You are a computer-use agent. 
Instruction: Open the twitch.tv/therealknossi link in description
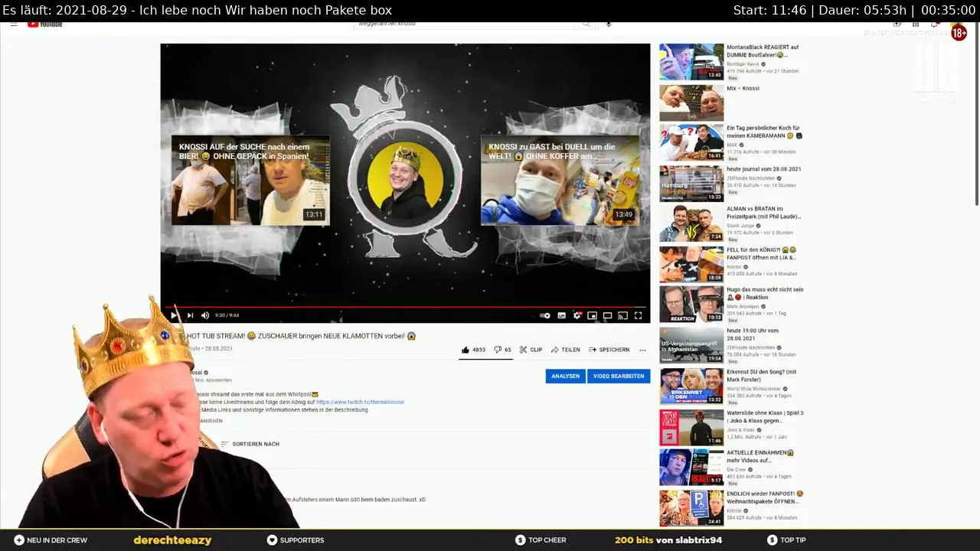tap(360, 402)
